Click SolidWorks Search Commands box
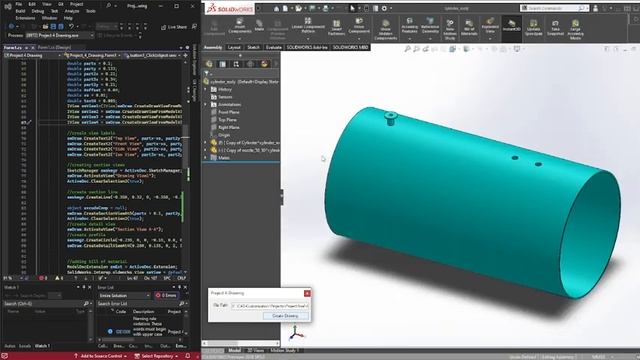 pyautogui.click(x=554, y=8)
